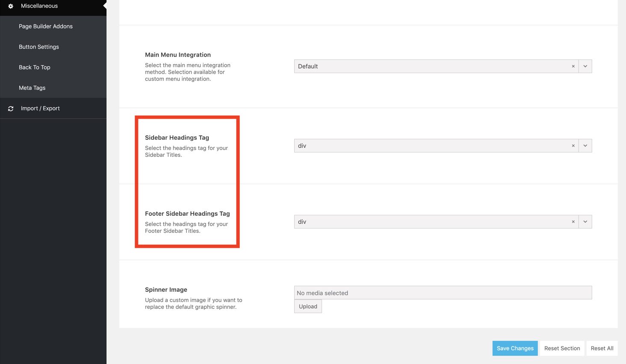Screen dimensions: 626x364
Task: Click the Reset All button
Action: 602,348
